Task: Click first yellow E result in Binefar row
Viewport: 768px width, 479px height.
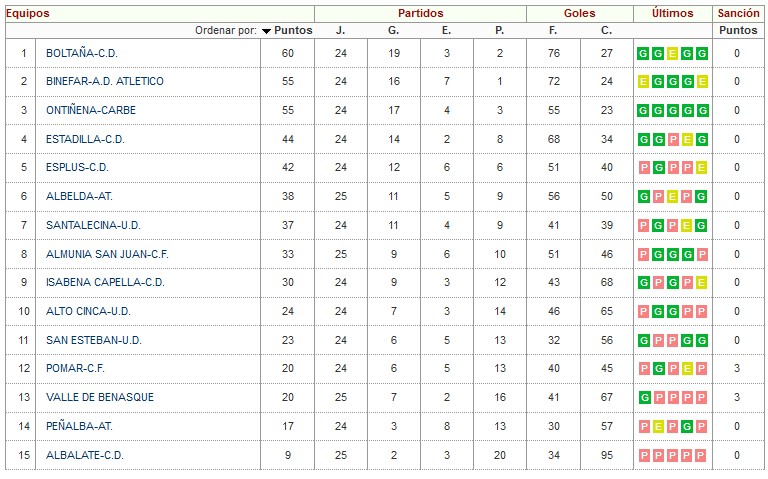Action: pos(644,82)
